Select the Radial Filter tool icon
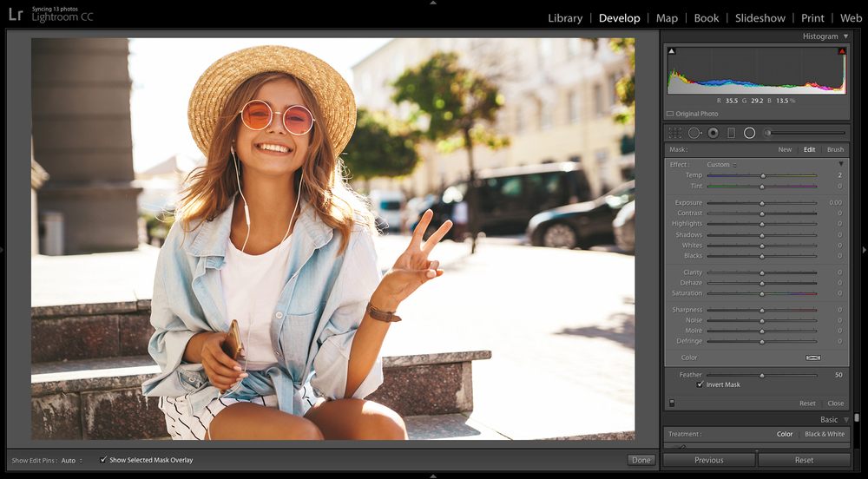Screen dimensions: 868x479 (749, 133)
